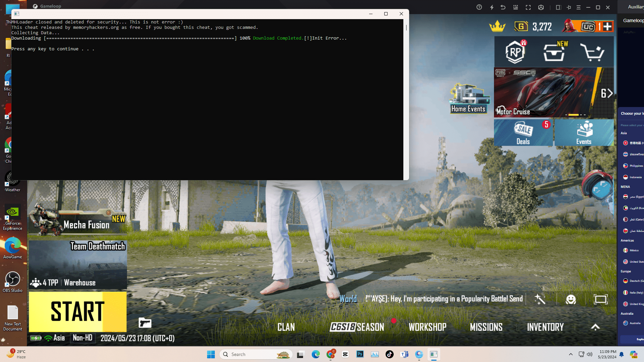Open the crown rank icon
This screenshot has height=362, width=644.
pyautogui.click(x=497, y=26)
